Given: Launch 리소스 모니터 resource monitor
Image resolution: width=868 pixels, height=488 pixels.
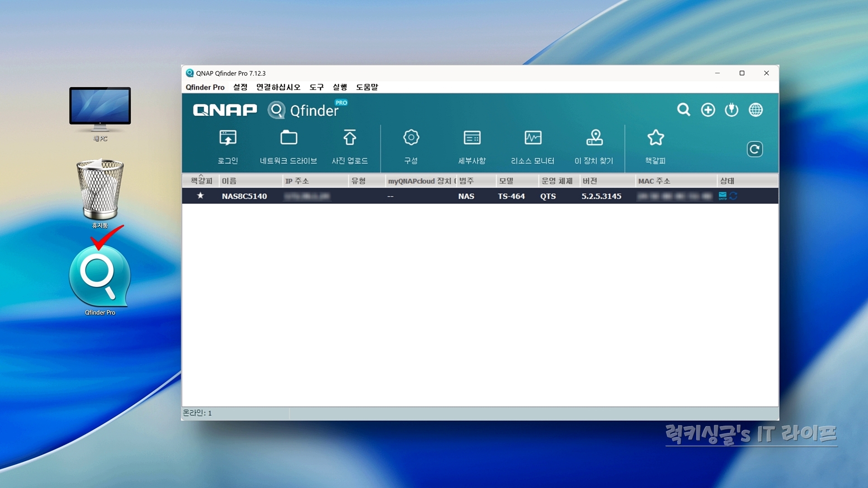Looking at the screenshot, I should click(x=533, y=137).
